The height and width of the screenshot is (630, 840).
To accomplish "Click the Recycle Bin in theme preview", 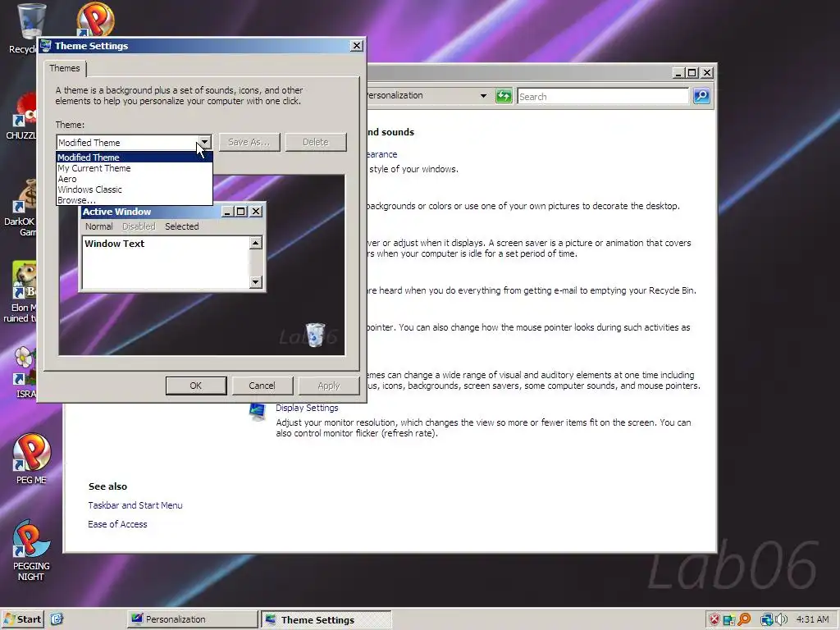I will (315, 335).
